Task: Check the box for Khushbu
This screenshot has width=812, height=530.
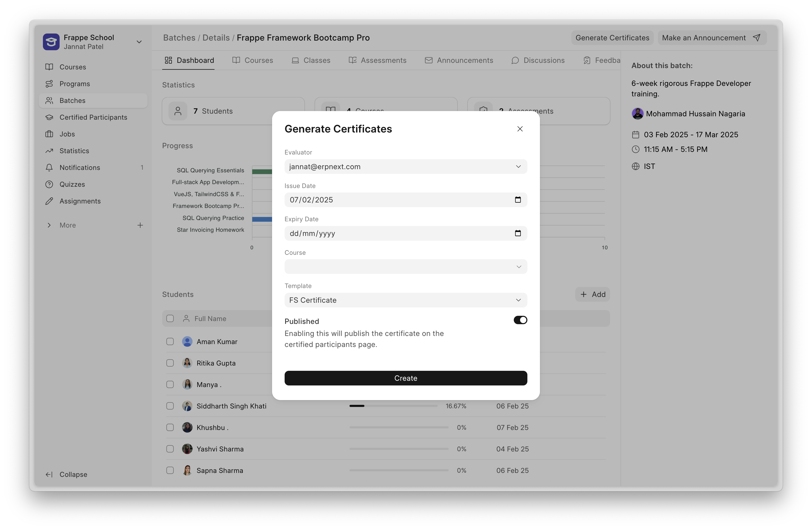Action: (x=170, y=428)
